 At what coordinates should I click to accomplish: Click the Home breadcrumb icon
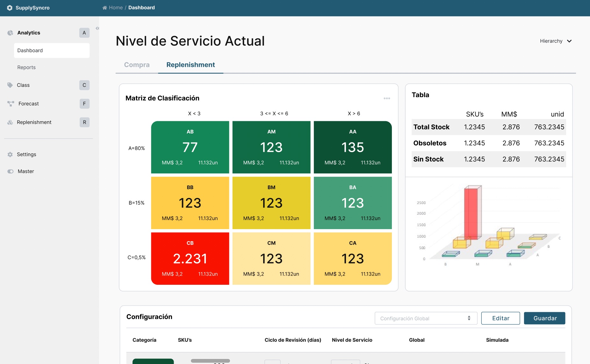pos(104,8)
